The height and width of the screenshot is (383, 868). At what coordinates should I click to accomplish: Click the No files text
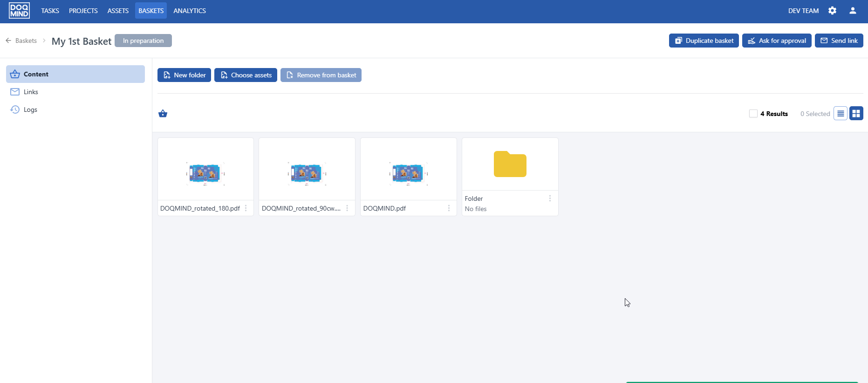[x=476, y=209]
